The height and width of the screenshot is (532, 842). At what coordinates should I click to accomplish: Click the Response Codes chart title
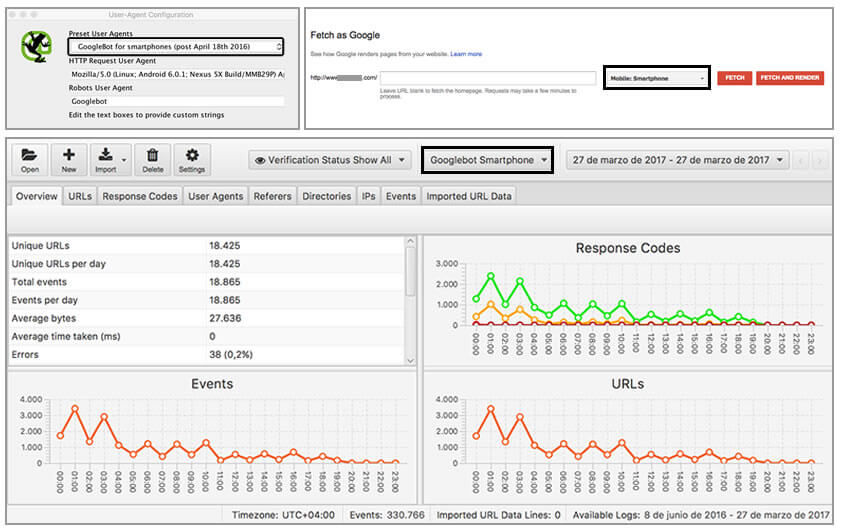point(628,248)
